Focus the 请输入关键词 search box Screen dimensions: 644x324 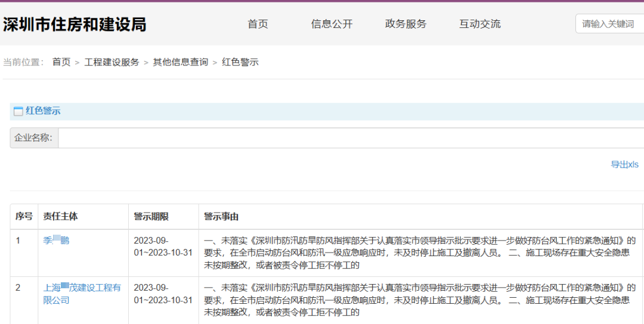(x=610, y=24)
